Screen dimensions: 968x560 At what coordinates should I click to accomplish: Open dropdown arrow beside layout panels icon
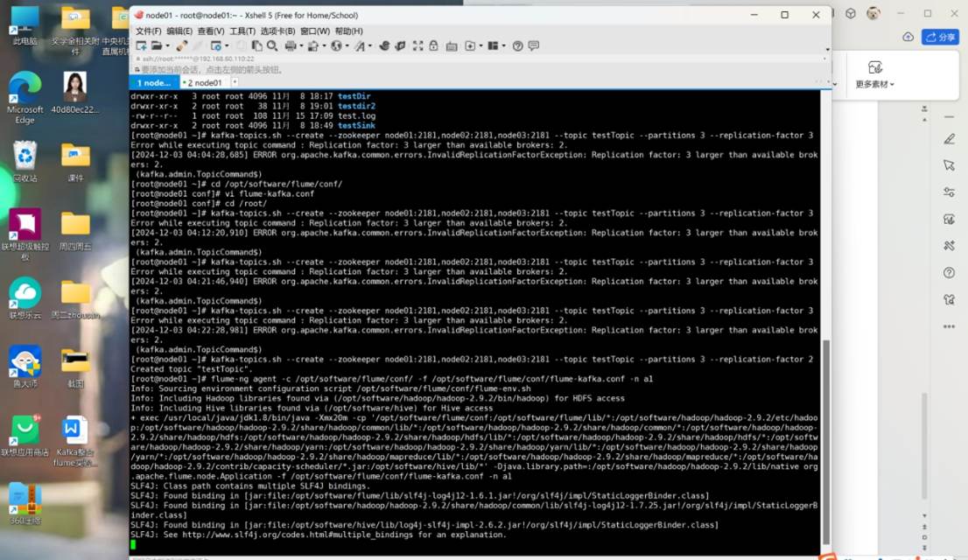pyautogui.click(x=504, y=45)
